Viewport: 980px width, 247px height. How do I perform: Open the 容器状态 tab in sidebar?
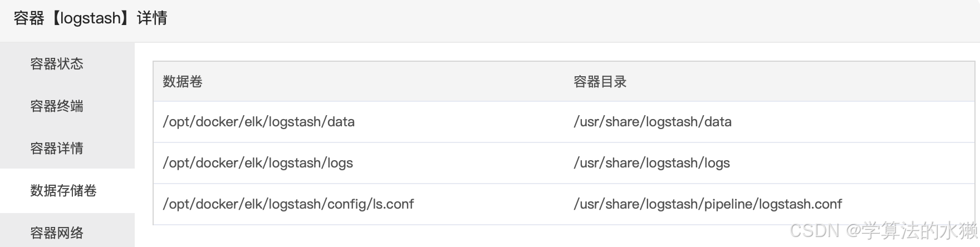(x=57, y=64)
